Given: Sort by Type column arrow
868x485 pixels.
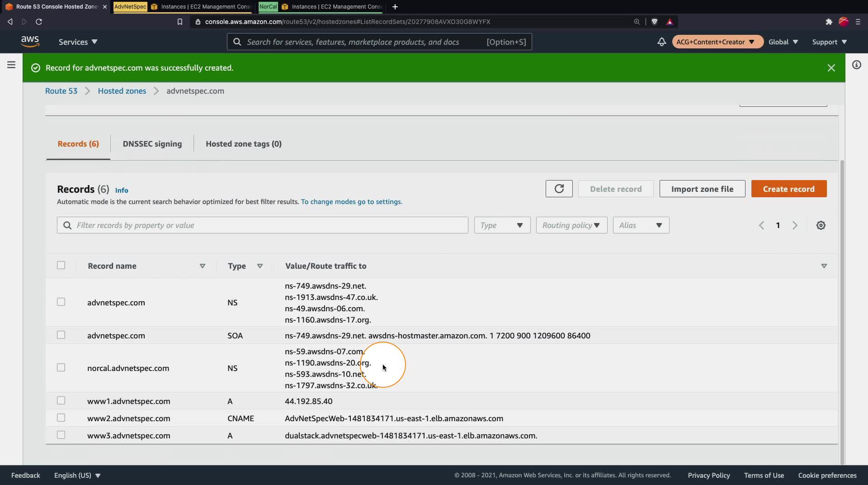Looking at the screenshot, I should [260, 266].
